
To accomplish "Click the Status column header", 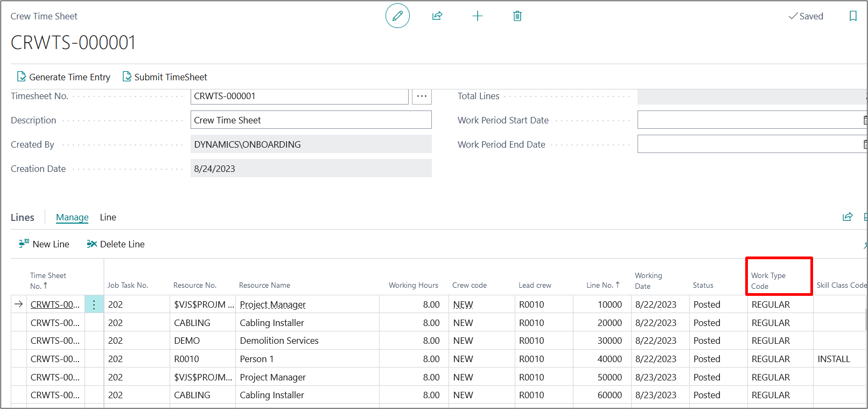I will [703, 285].
